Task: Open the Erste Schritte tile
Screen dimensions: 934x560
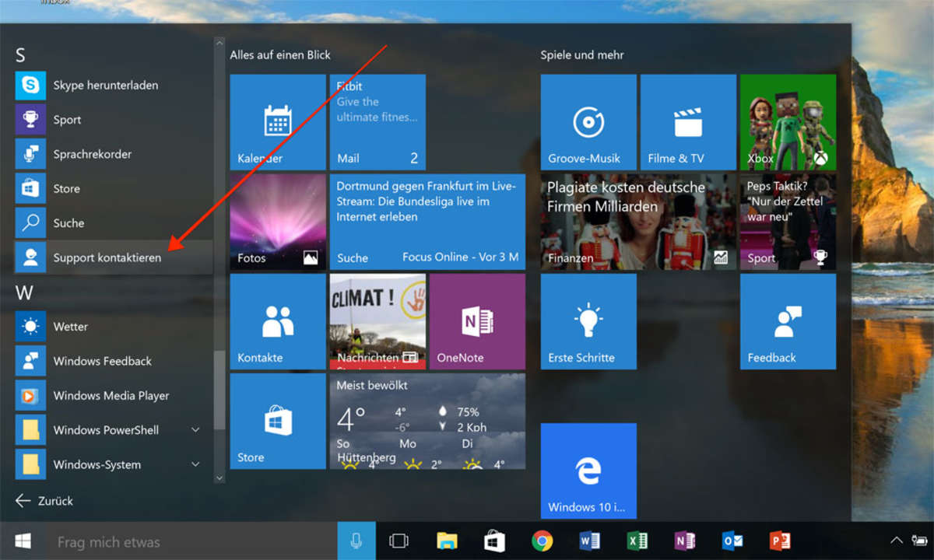Action: 588,321
